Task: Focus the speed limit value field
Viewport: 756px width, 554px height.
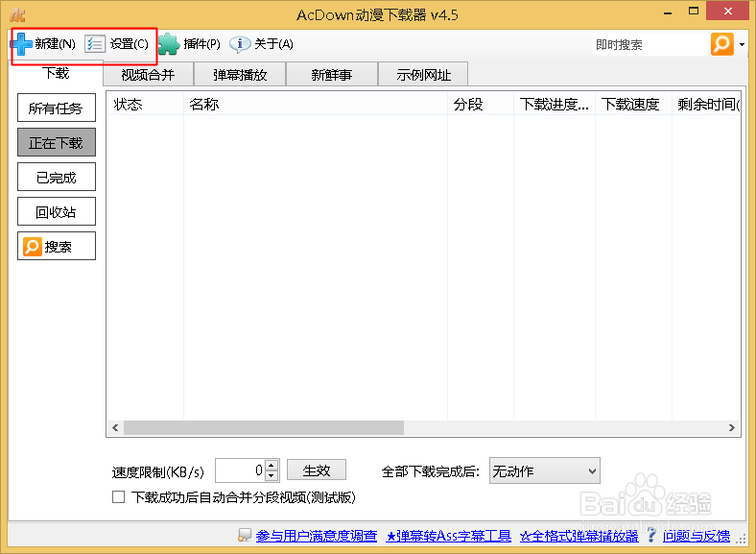Action: coord(240,470)
